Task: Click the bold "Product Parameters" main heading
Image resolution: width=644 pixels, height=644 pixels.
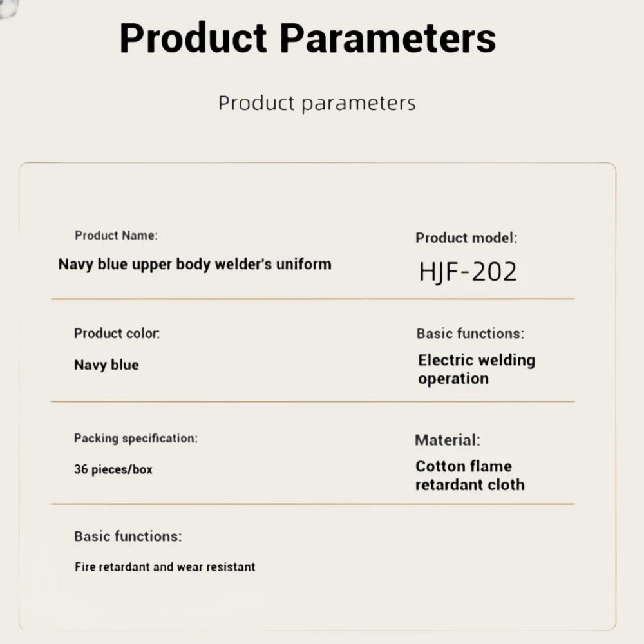Action: [x=308, y=38]
